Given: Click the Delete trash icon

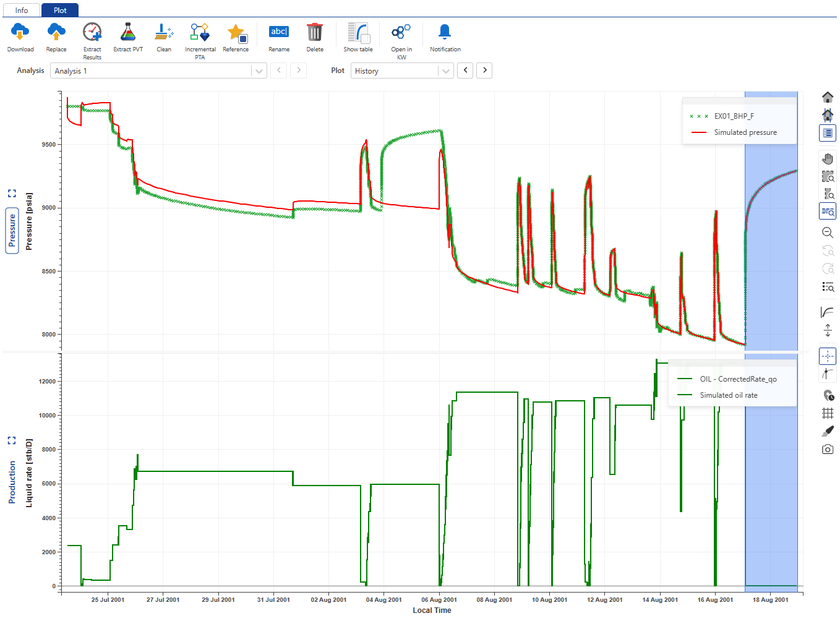Looking at the screenshot, I should [315, 32].
